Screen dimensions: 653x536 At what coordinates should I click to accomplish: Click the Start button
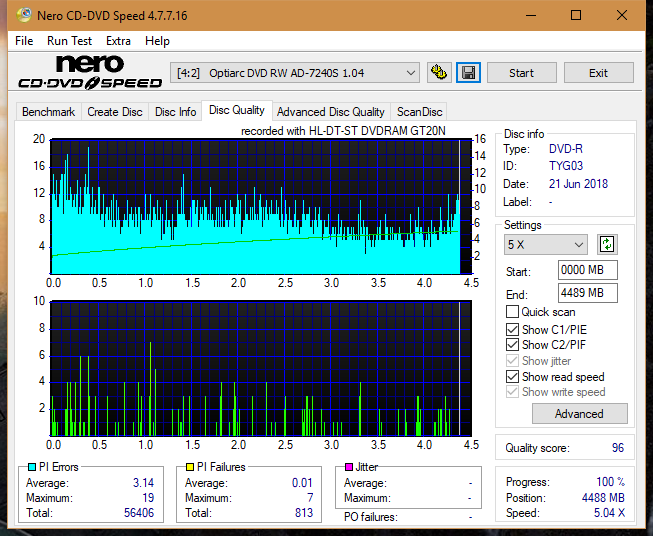521,73
